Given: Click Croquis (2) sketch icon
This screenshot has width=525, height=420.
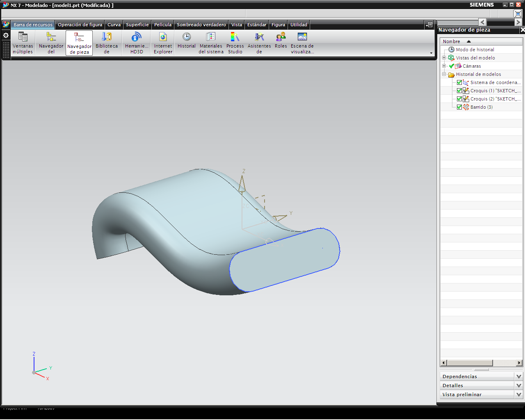Looking at the screenshot, I should click(466, 99).
